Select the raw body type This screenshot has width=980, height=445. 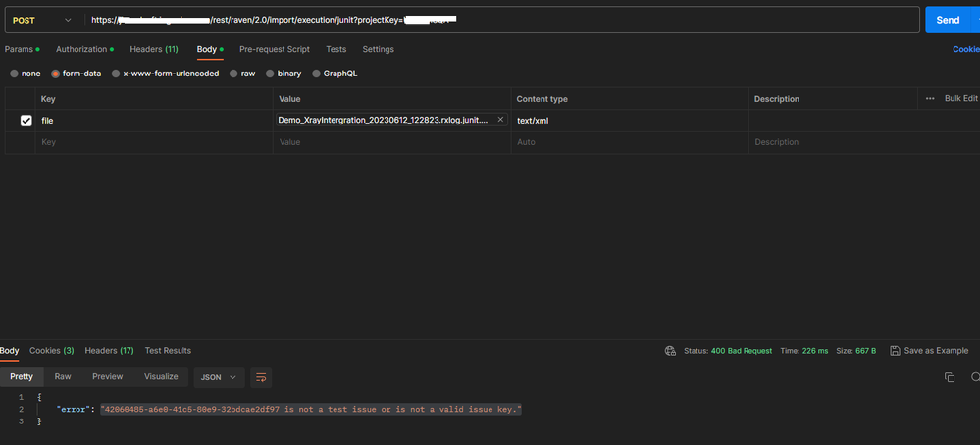(x=242, y=74)
